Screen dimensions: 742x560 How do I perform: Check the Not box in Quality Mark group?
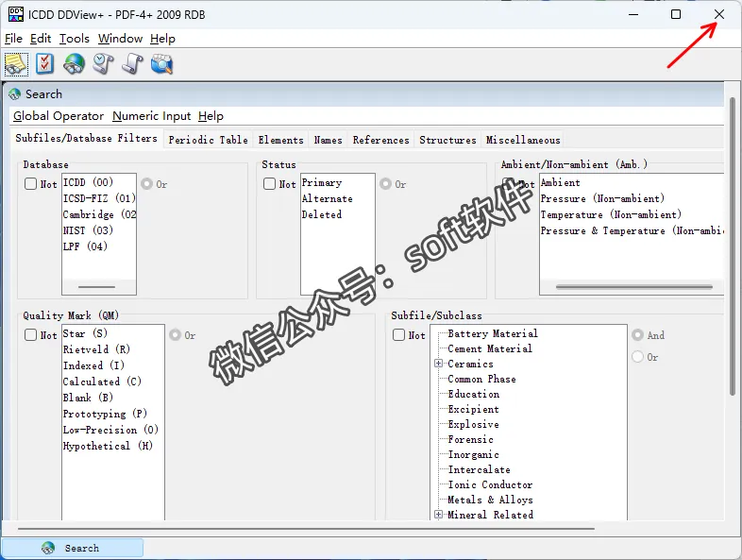tap(30, 334)
